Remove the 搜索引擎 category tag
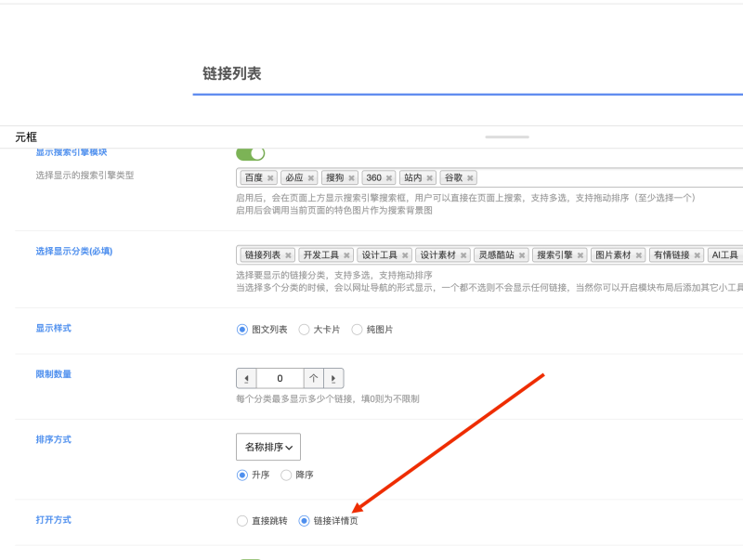 pos(580,255)
